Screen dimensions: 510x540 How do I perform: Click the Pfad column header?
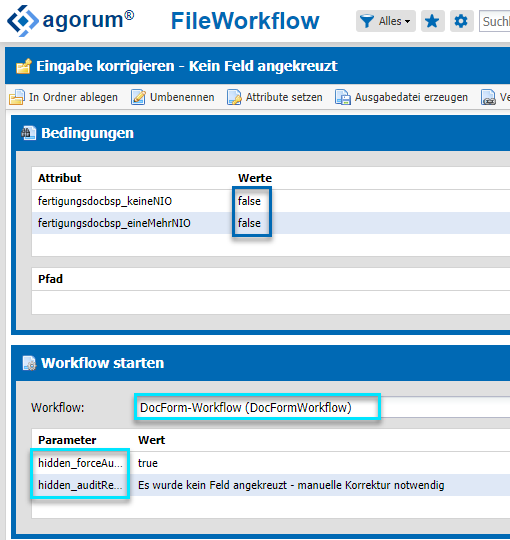[50, 279]
